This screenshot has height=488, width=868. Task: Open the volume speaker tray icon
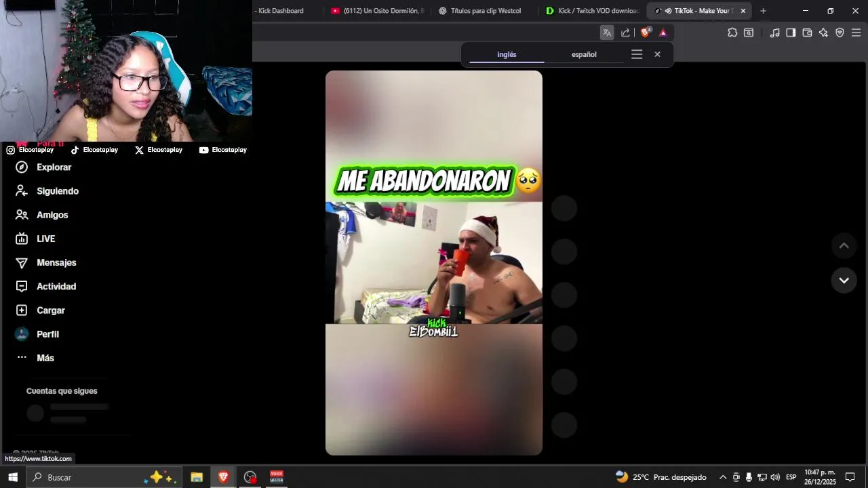775,477
